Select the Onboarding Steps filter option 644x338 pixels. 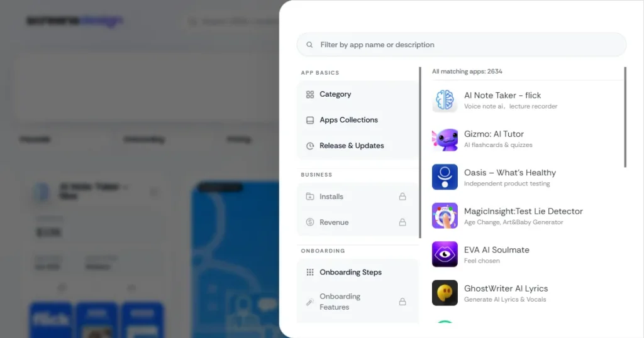click(357, 273)
